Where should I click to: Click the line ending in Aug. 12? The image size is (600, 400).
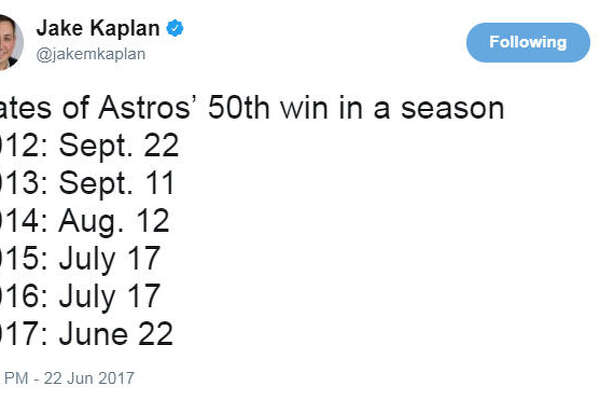pos(85,222)
